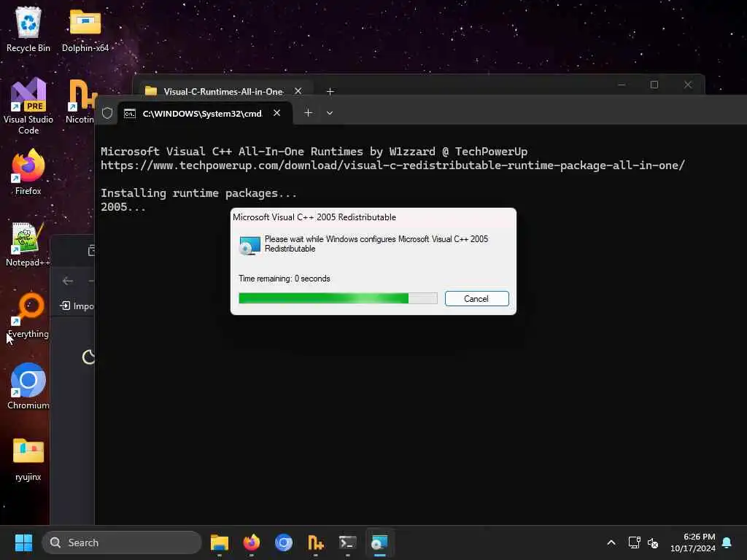Click the techpowerup.com URL in the terminal
This screenshot has height=560, width=747.
tap(392, 166)
